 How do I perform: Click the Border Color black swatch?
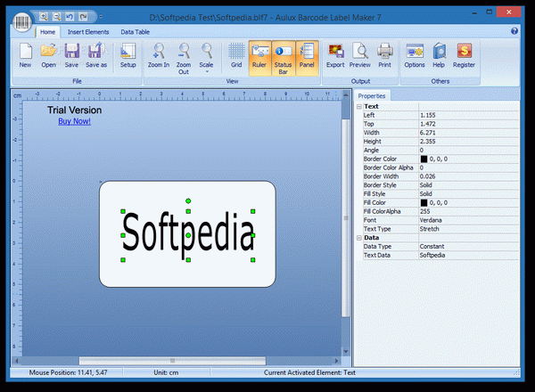424,159
